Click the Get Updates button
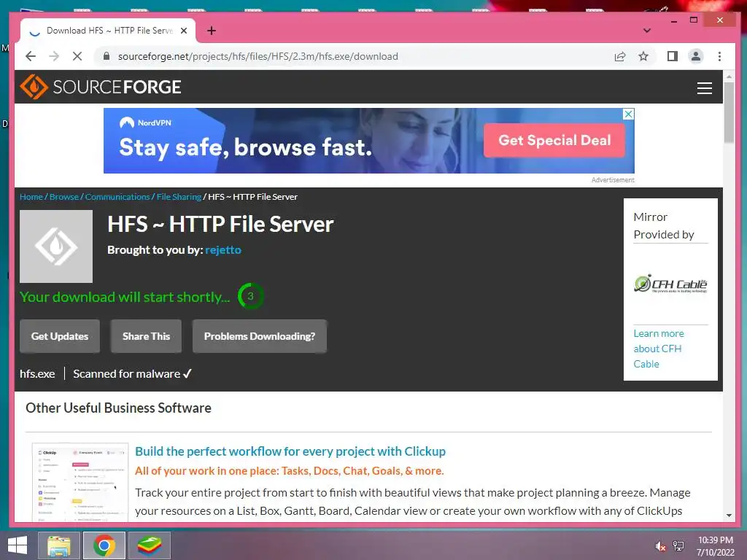The image size is (747, 560). pyautogui.click(x=60, y=336)
